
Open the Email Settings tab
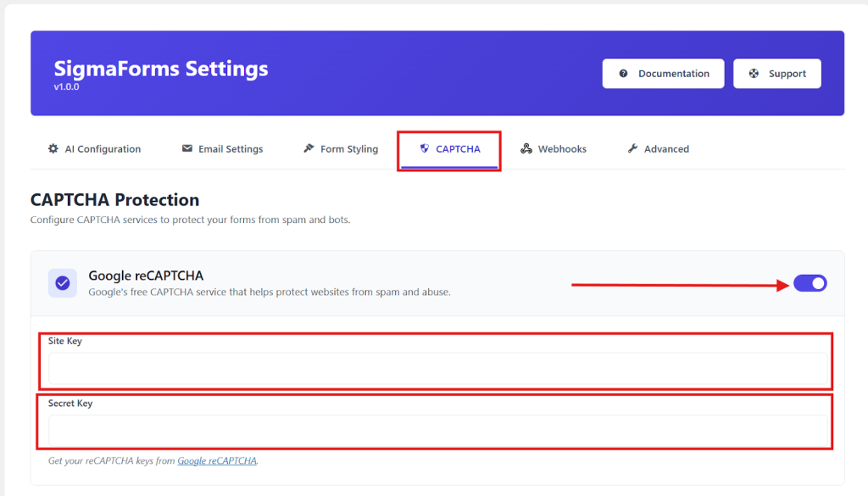click(231, 149)
